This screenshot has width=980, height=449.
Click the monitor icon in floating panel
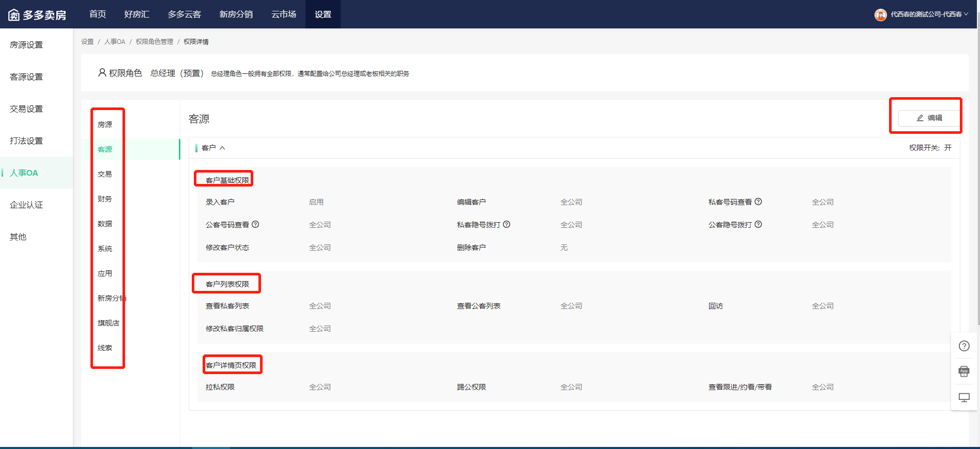tap(964, 397)
